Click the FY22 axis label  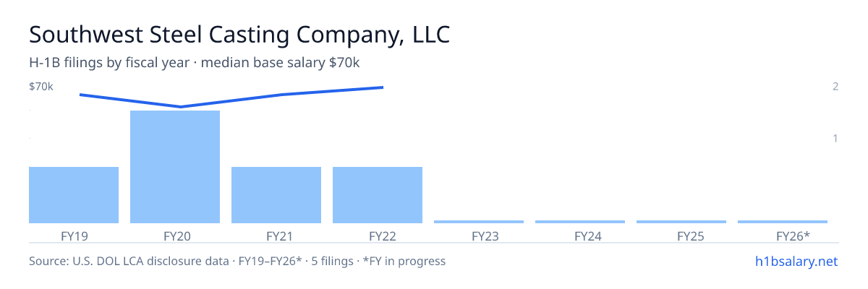(x=382, y=236)
